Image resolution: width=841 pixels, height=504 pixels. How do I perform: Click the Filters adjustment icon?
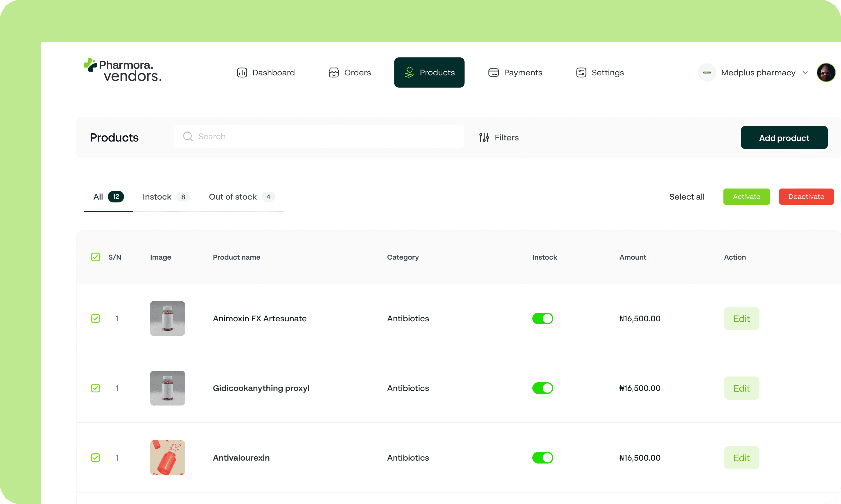484,137
